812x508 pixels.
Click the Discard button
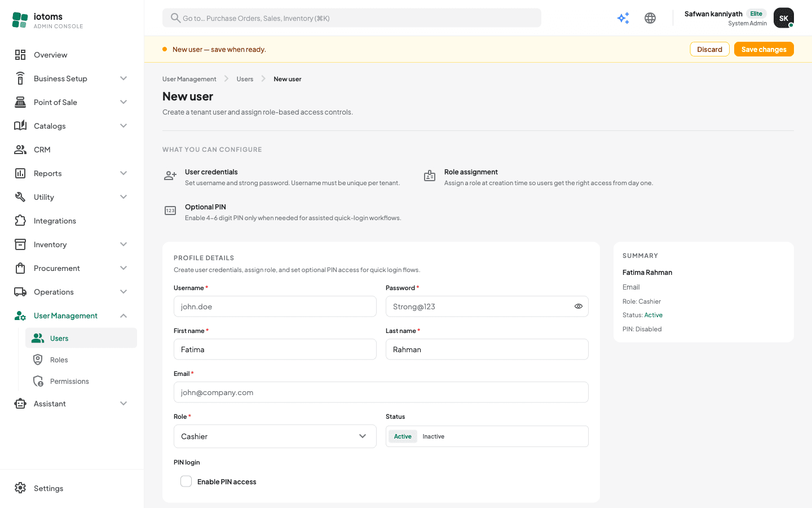tap(709, 49)
